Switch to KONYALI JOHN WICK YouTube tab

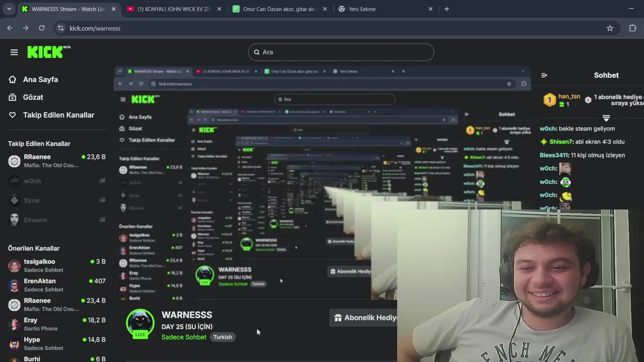(x=174, y=9)
